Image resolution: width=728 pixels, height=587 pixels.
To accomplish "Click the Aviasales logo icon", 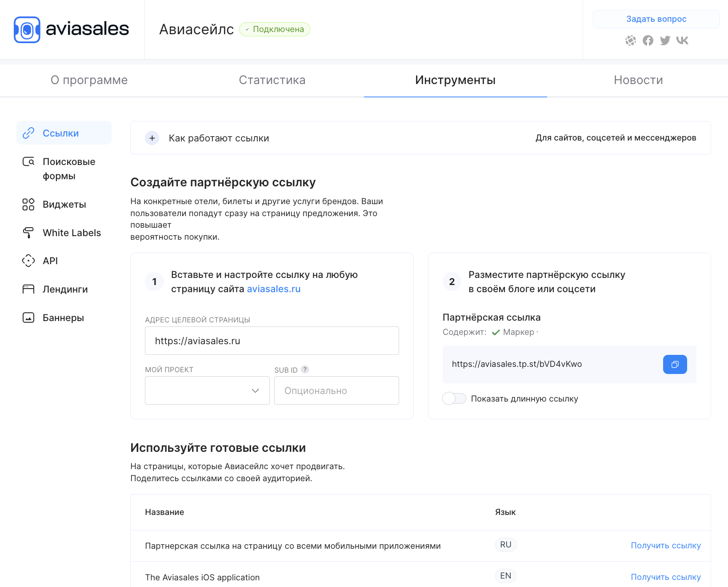I will point(27,30).
